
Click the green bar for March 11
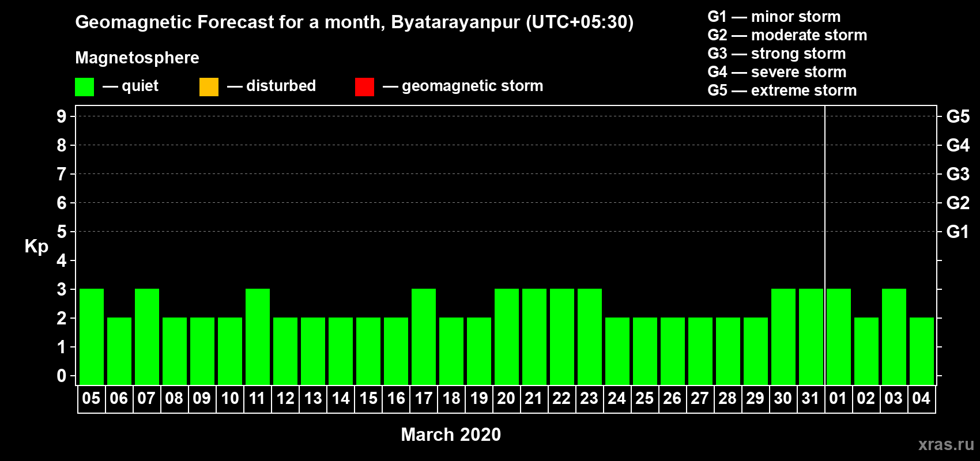pos(258,337)
